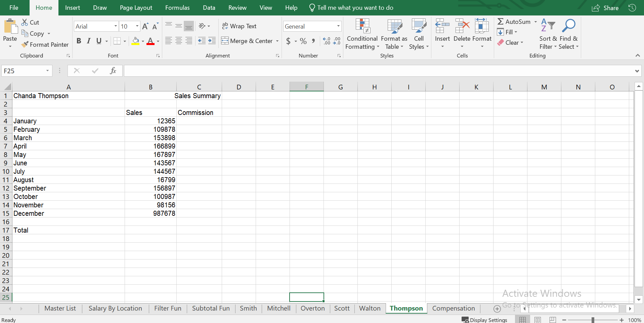Apply the Accounting dollar number format

(288, 41)
